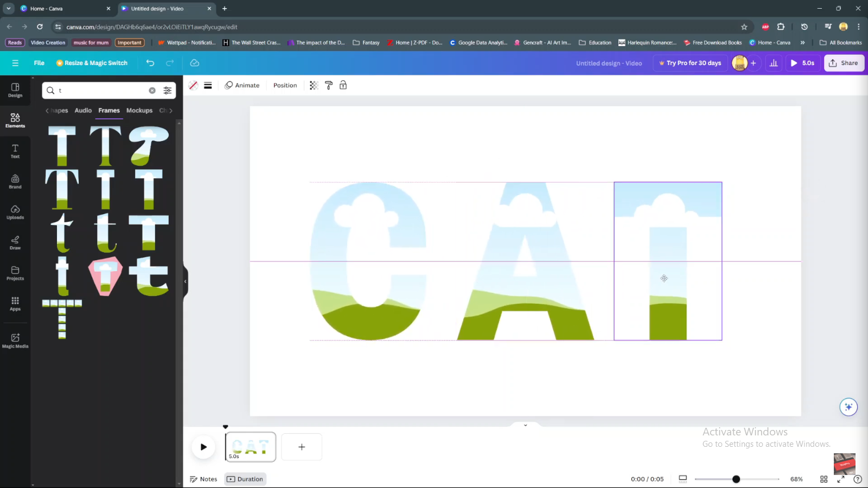Switch to the Frames tab
The image size is (868, 488).
pos(109,111)
